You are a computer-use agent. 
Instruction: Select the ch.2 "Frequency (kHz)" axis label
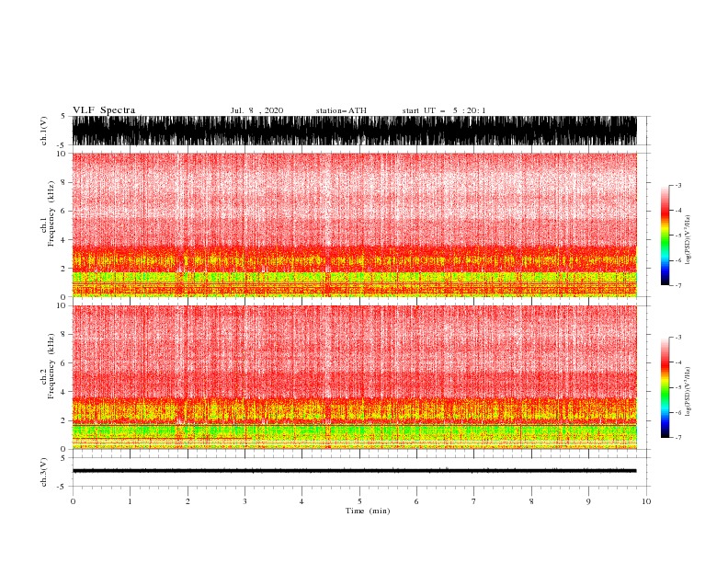coord(51,366)
